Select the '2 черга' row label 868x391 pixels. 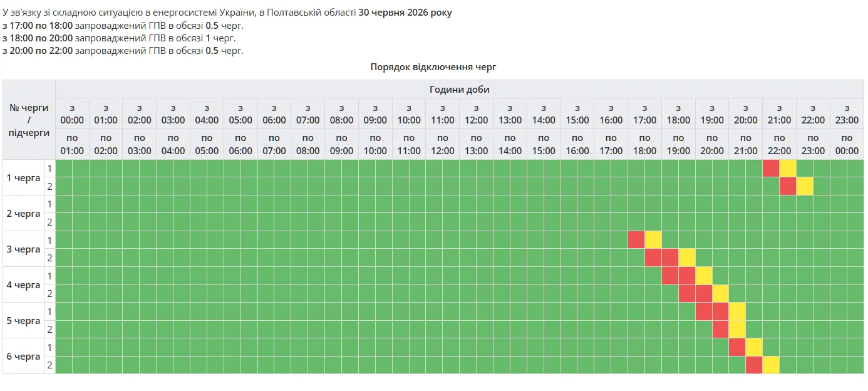click(x=24, y=213)
